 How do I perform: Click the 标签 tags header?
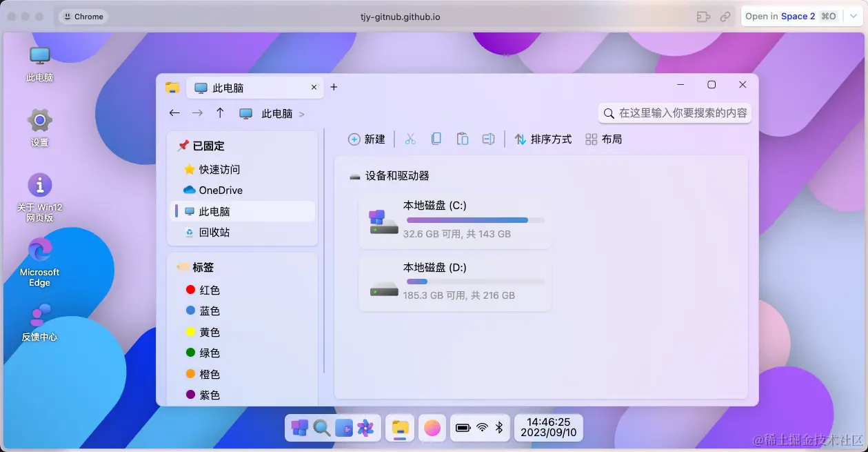(x=196, y=267)
